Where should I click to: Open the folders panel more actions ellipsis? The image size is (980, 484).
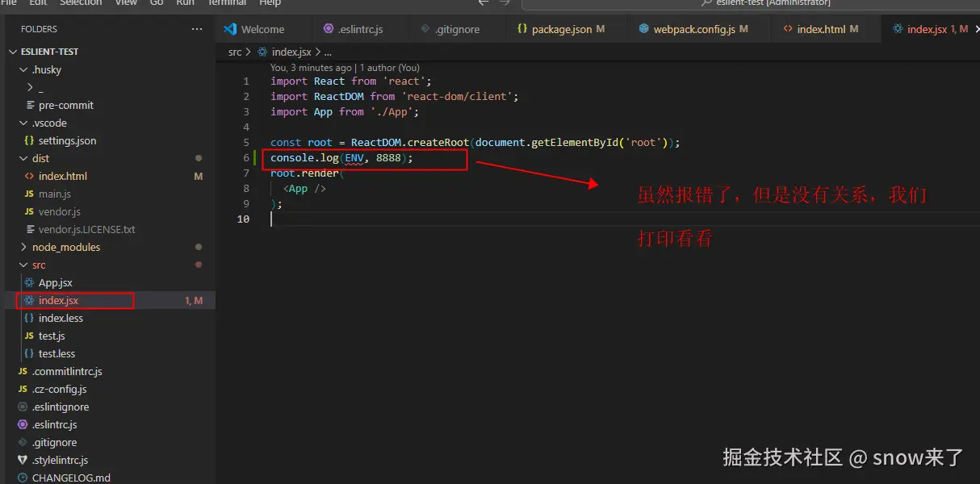(x=197, y=29)
